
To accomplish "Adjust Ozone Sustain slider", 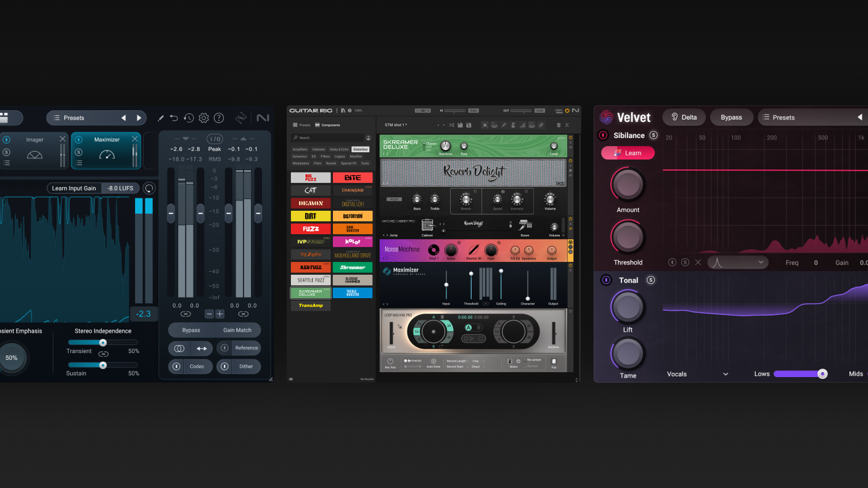I will (x=103, y=365).
